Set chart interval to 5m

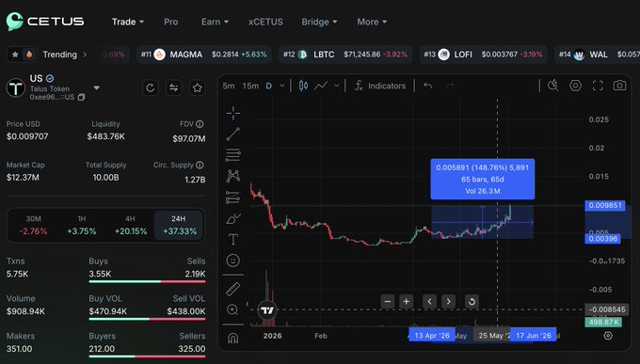pos(229,86)
